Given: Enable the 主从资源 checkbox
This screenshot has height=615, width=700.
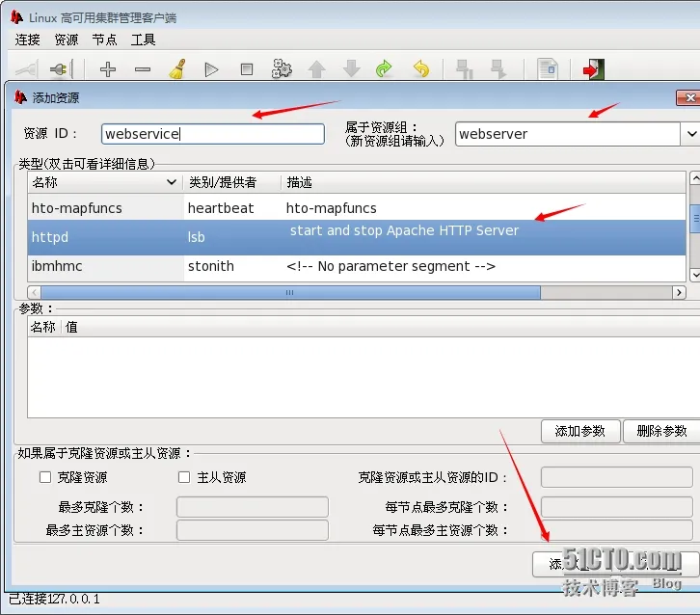Looking at the screenshot, I should point(184,477).
